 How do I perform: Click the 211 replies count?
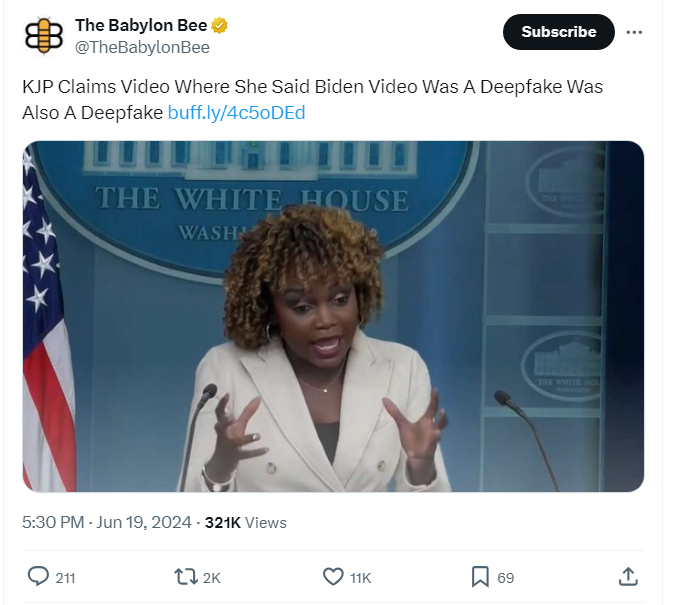tap(65, 578)
